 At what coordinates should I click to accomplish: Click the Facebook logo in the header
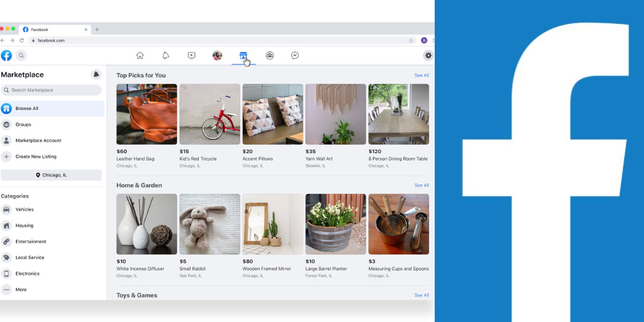[6, 55]
